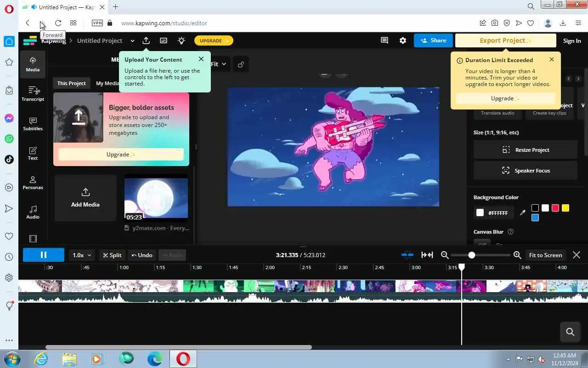Open Opera's three-dots sidebar menu
588x368 pixels.
pos(9,341)
